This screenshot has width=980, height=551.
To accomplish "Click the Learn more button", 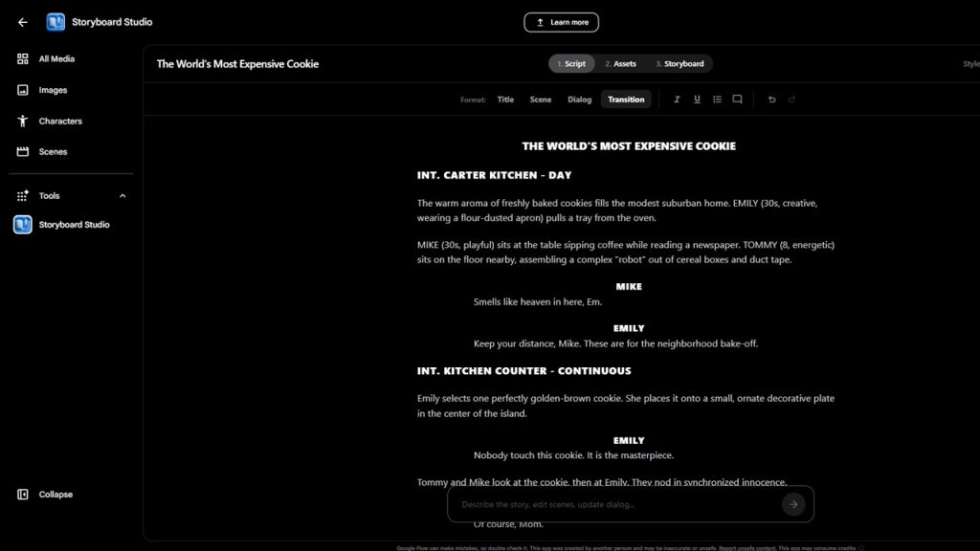I will [561, 23].
